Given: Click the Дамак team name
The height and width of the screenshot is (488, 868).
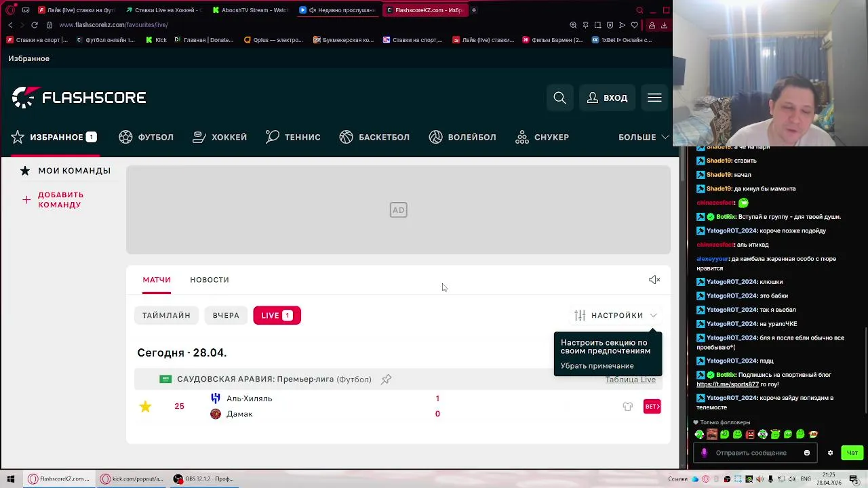Looking at the screenshot, I should pyautogui.click(x=239, y=413).
